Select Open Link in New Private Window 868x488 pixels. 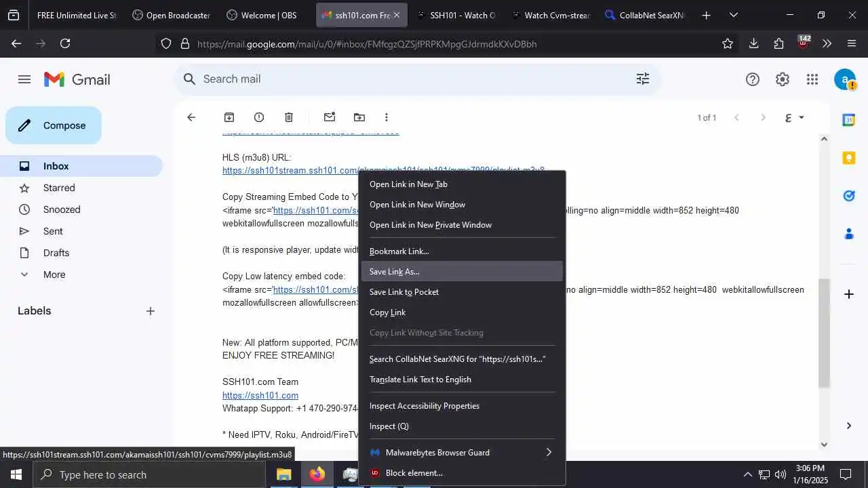tap(462, 225)
